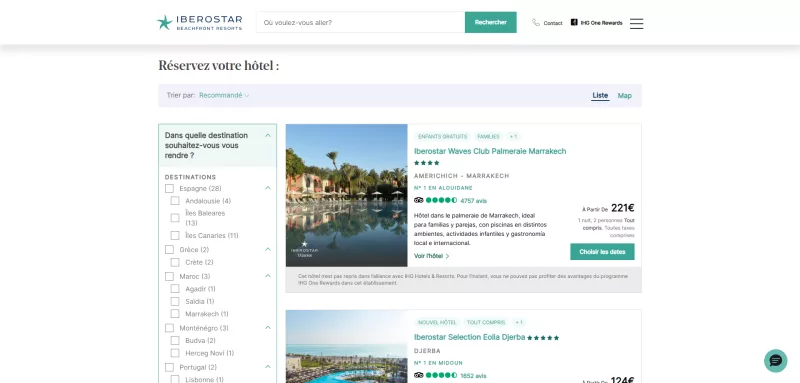Tick the Îles Canaries (11) checkbox

(x=175, y=236)
